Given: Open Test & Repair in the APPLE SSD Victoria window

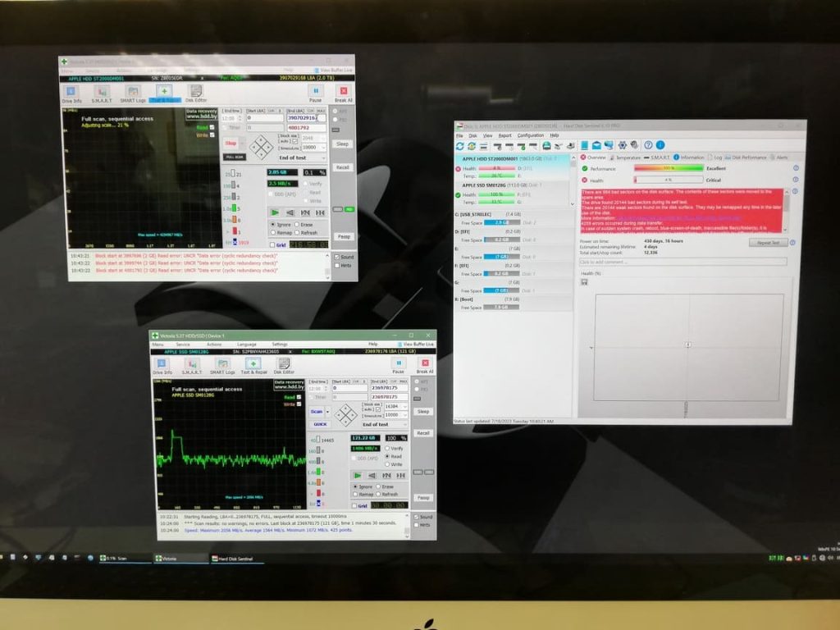Looking at the screenshot, I should point(254,367).
